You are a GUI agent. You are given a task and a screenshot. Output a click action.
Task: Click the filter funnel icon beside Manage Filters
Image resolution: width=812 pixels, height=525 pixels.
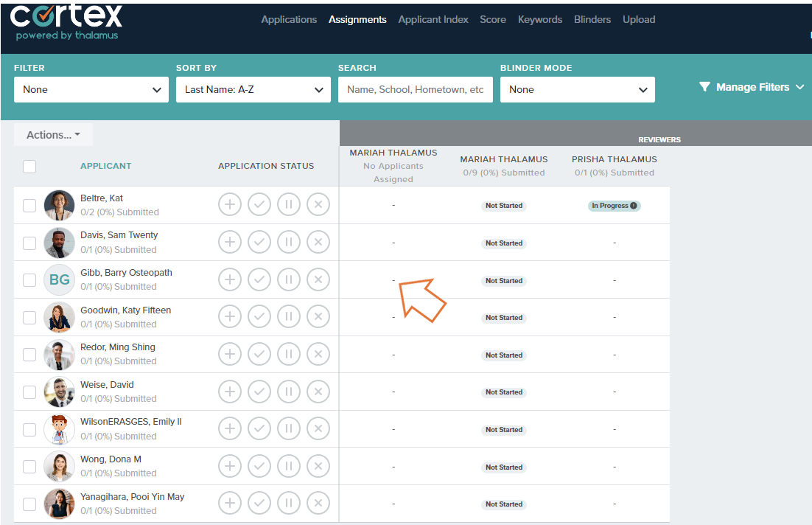coord(704,86)
